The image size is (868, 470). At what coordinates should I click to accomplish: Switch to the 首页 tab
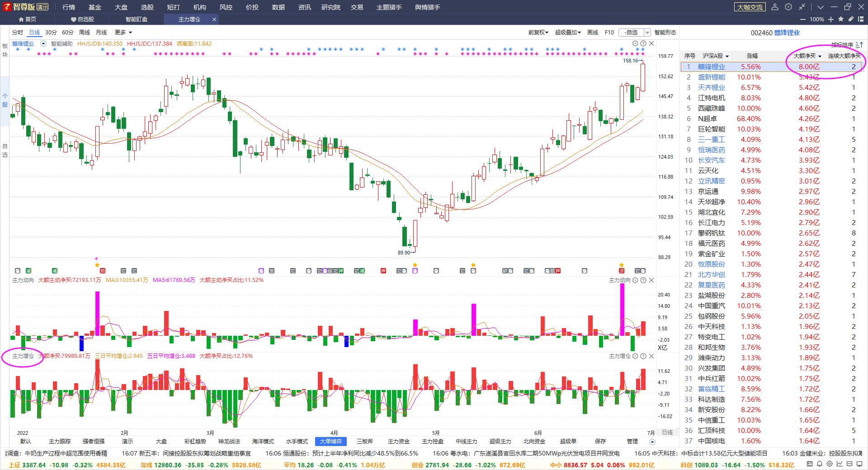(27, 19)
